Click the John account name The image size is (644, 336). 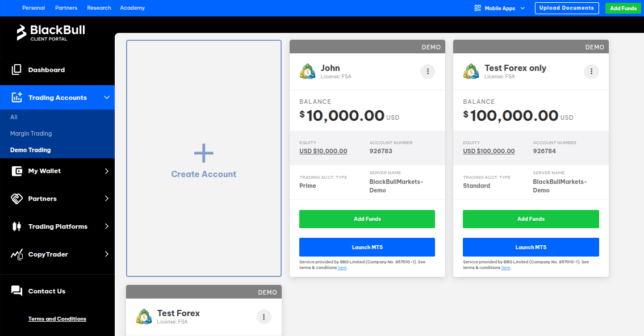(x=330, y=68)
